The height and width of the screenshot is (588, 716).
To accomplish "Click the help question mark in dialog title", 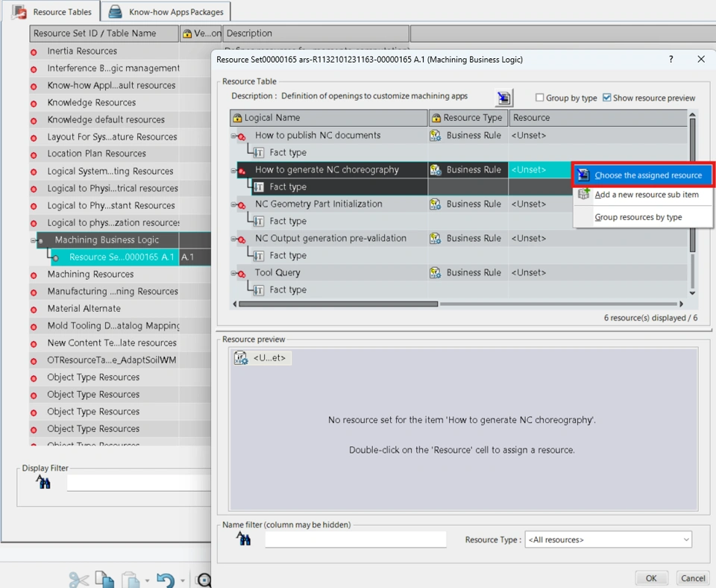I will click(x=671, y=59).
